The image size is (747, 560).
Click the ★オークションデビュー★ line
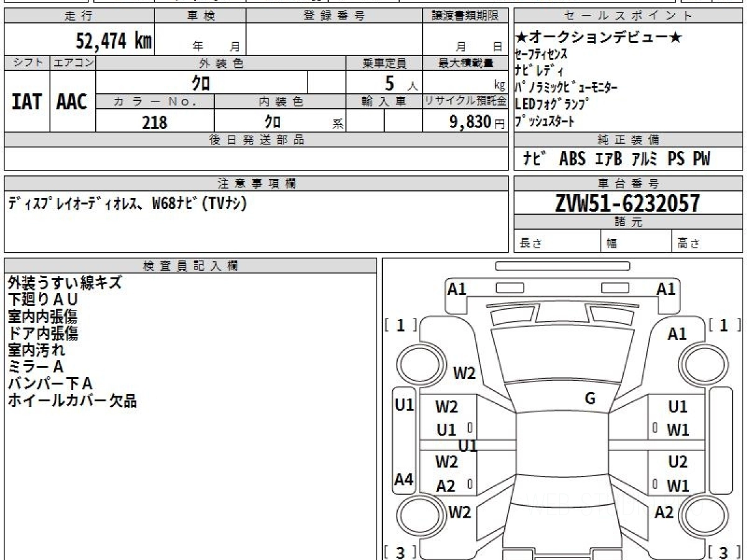coord(599,38)
